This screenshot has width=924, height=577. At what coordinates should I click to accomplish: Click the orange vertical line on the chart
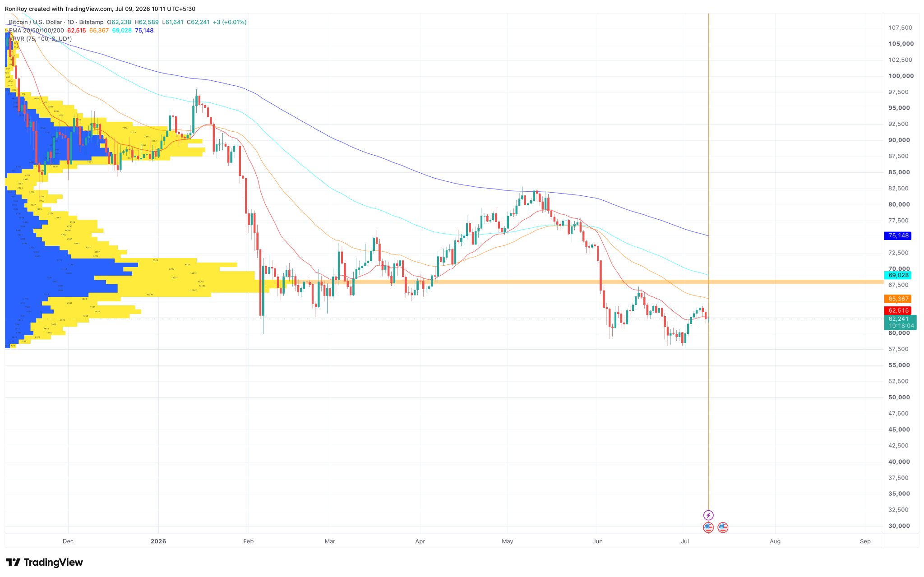click(708, 262)
